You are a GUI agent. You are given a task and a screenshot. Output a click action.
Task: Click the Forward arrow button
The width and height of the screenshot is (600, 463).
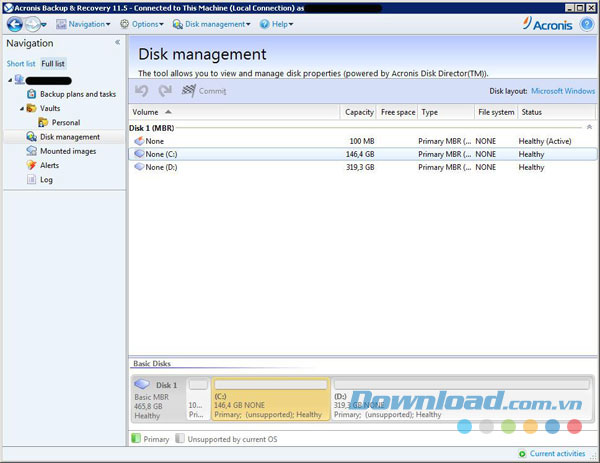click(x=32, y=24)
